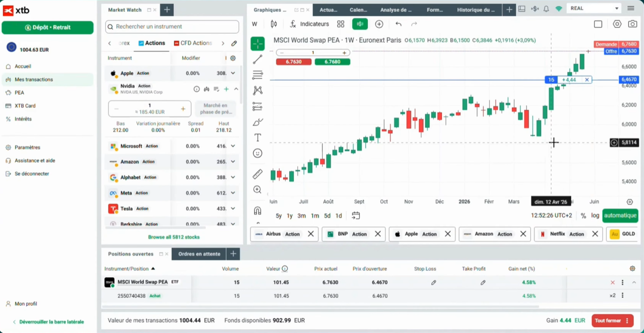Select the text annotation tool
This screenshot has height=333, width=644.
(x=257, y=138)
